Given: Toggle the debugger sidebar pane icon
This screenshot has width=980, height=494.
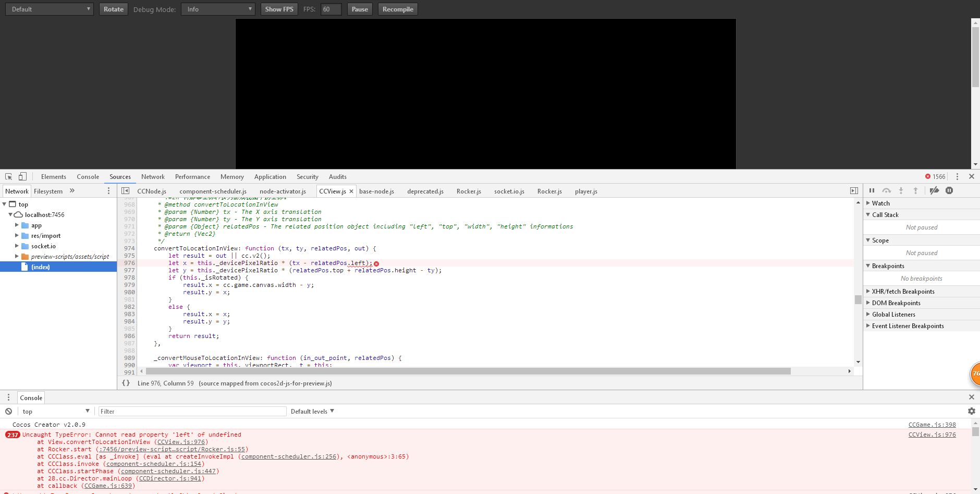Looking at the screenshot, I should (854, 191).
